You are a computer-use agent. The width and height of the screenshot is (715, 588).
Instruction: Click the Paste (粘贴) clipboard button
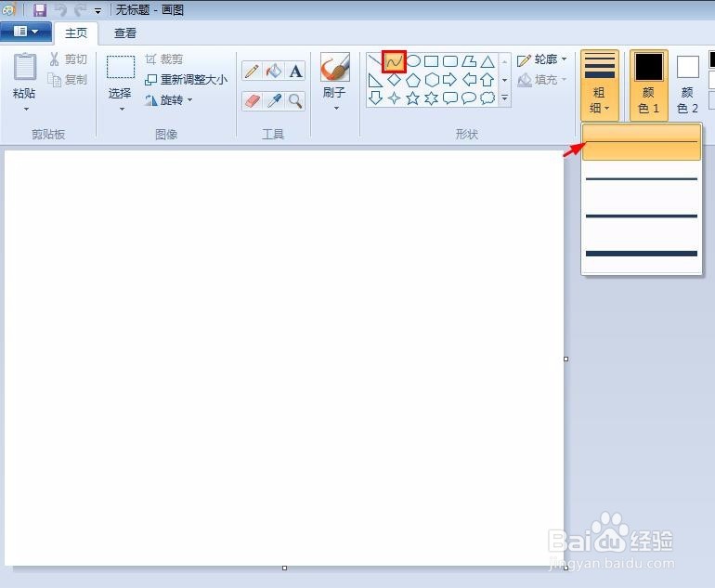[25, 75]
